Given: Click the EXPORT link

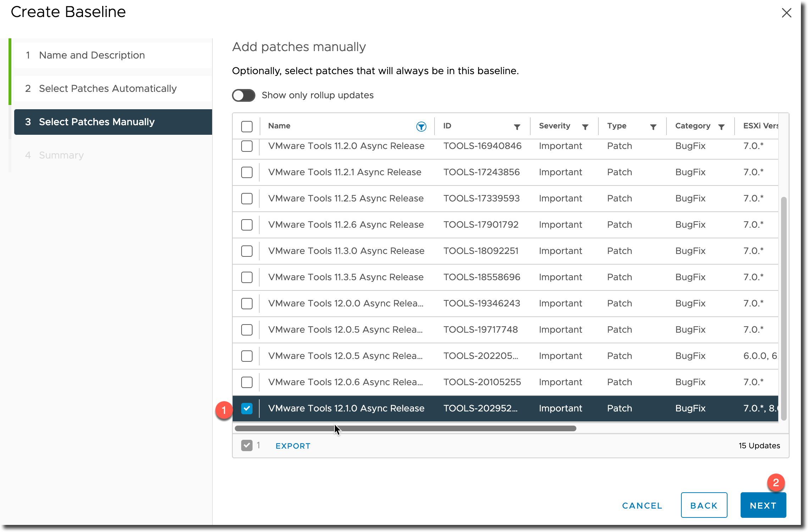Looking at the screenshot, I should point(293,446).
